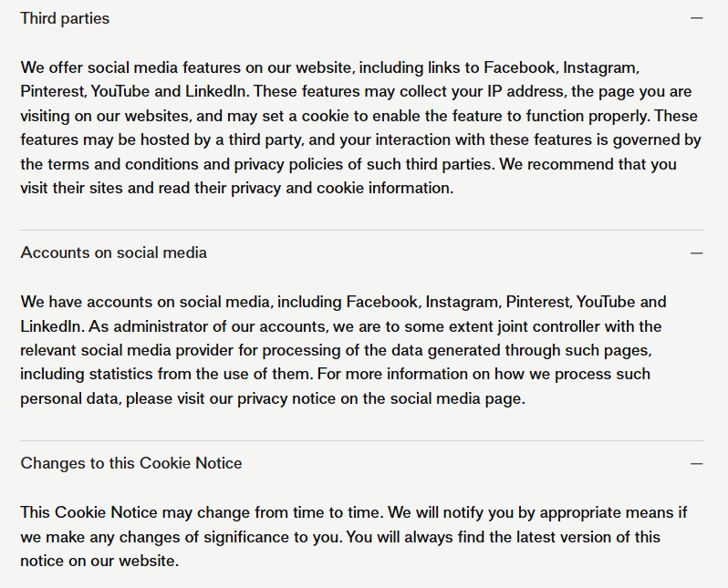
Task: Click "notice on our website" final line
Action: pos(98,561)
